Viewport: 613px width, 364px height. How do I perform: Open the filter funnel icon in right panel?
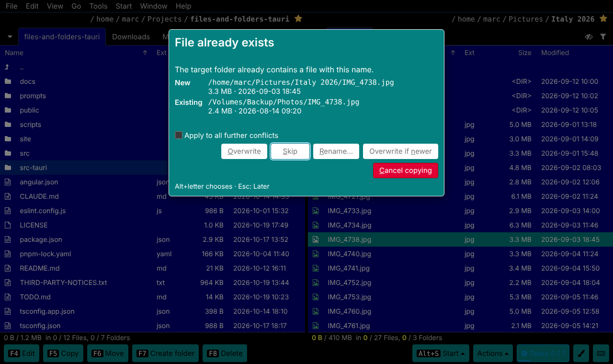tap(603, 37)
